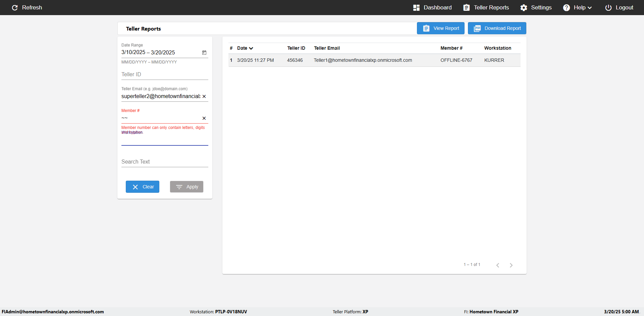Image resolution: width=644 pixels, height=316 pixels.
Task: Click the Member # column header
Action: point(451,48)
